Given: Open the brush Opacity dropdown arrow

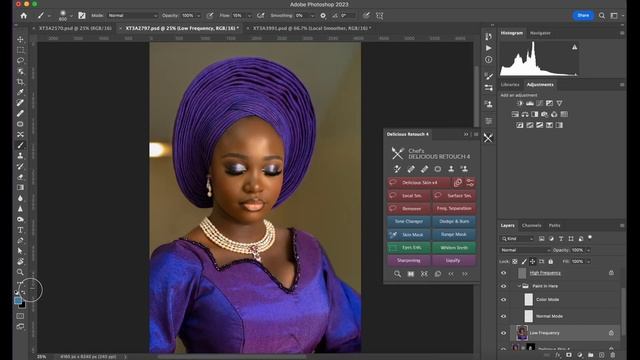Looking at the screenshot, I should (x=198, y=16).
